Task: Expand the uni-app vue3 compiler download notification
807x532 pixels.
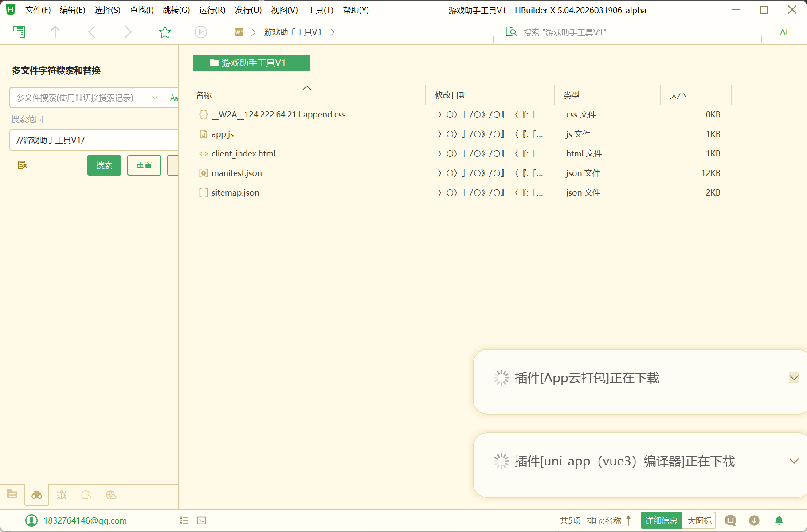Action: pos(794,461)
